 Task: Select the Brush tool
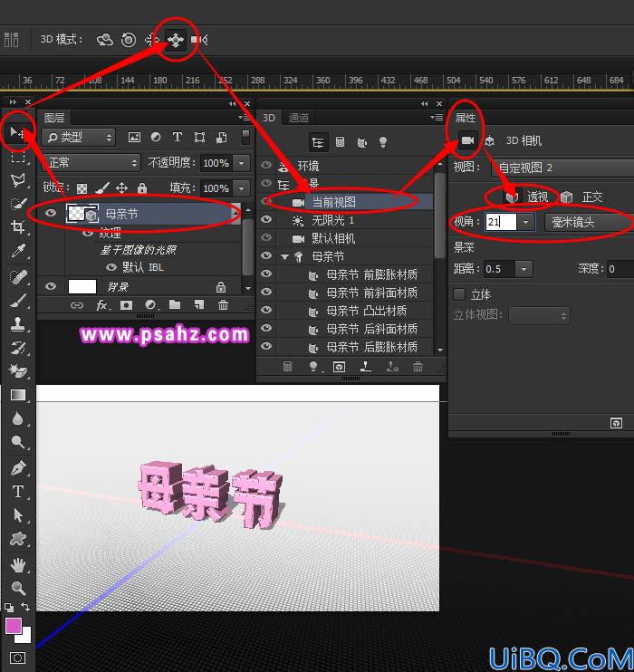point(17,301)
